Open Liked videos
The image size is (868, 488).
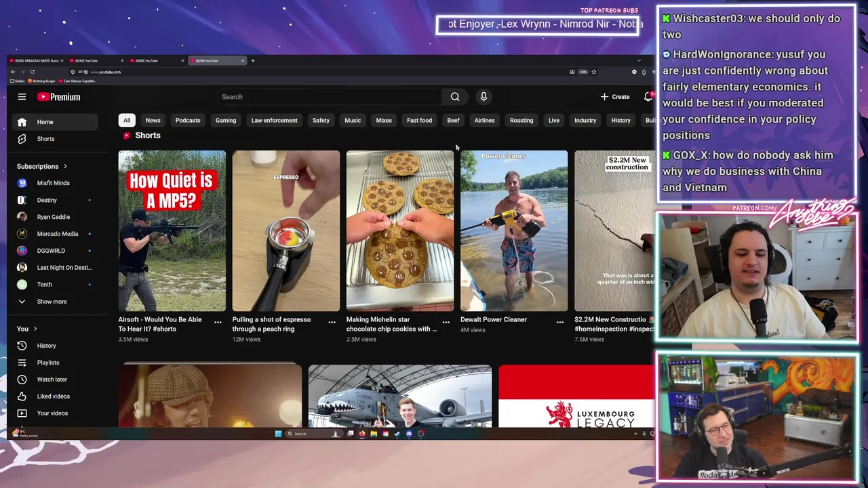point(55,396)
